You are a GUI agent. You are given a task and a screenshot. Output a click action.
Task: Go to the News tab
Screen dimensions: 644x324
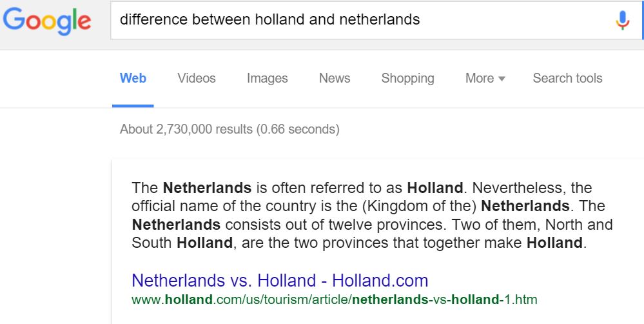tap(335, 79)
